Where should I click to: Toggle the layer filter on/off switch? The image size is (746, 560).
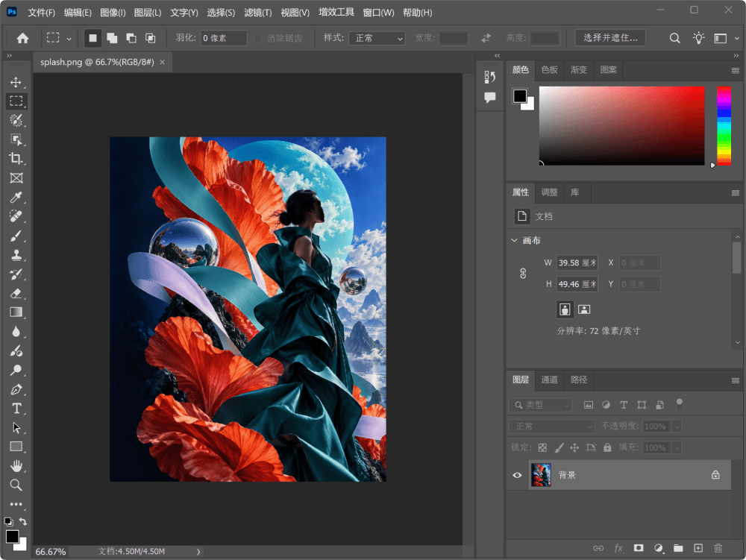680,405
